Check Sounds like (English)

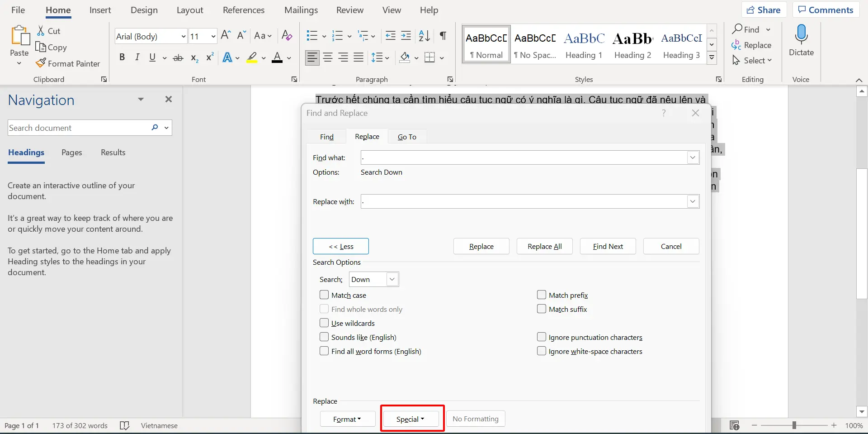324,337
